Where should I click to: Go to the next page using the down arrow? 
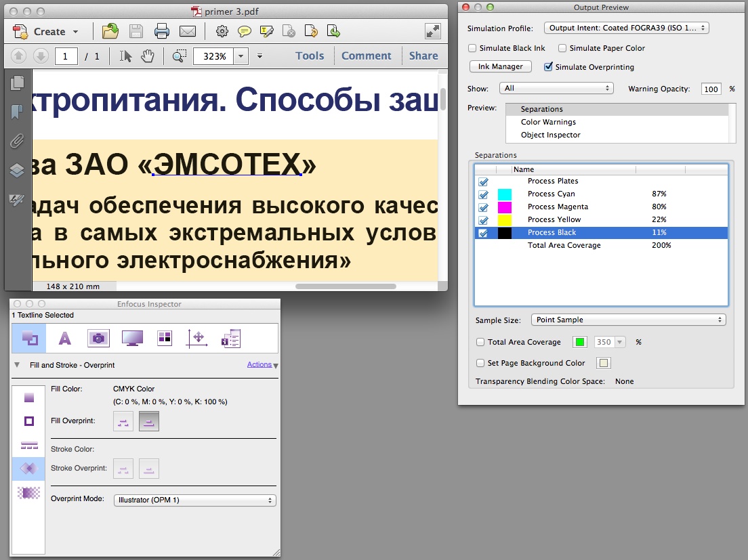[x=41, y=56]
